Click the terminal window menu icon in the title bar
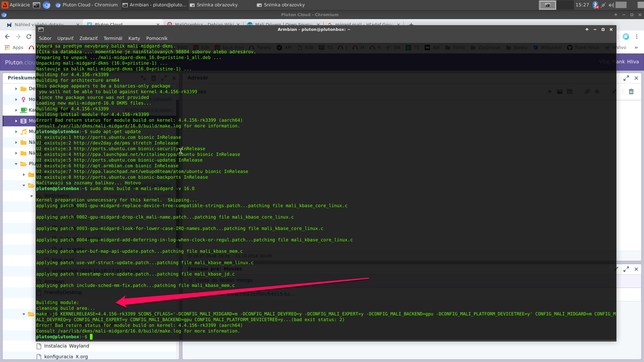This screenshot has height=362, width=644. tap(41, 29)
